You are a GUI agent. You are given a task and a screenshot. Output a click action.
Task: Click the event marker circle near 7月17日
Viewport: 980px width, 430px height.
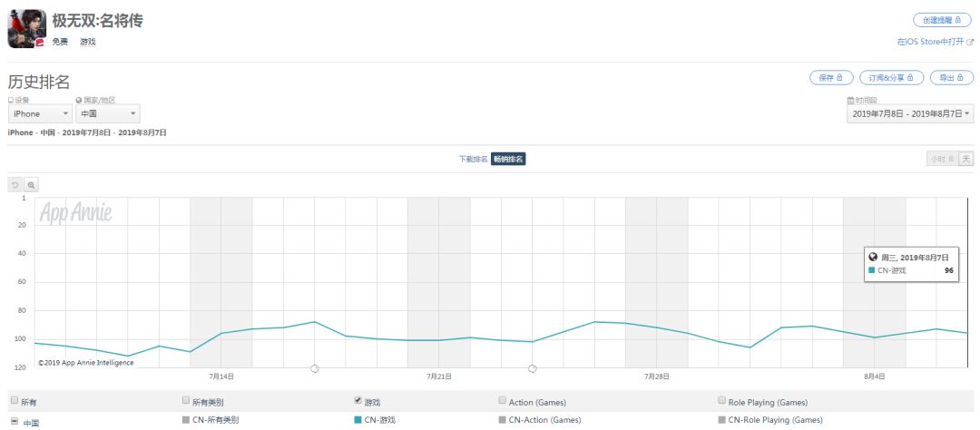pos(315,368)
